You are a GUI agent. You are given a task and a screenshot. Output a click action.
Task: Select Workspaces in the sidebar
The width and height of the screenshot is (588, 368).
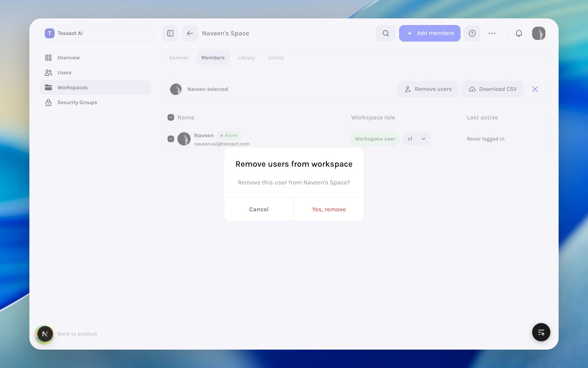click(96, 88)
